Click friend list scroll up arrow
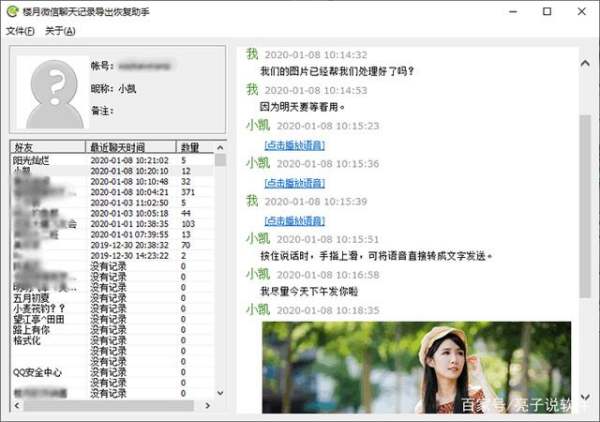Screen dimensions: 600x422 coord(220,147)
